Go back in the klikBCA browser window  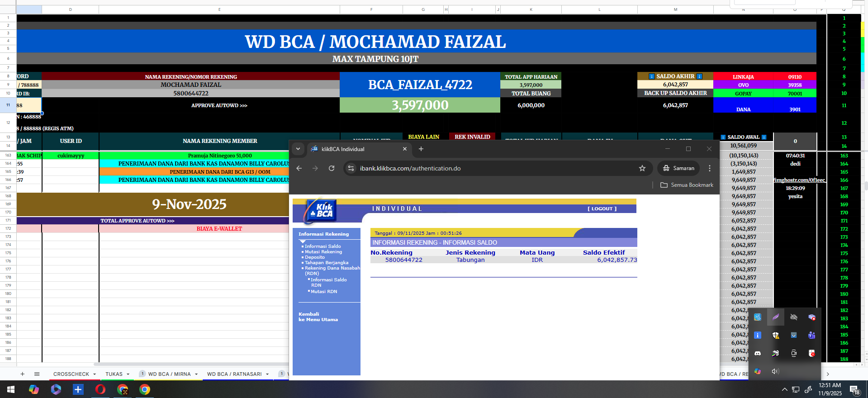coord(299,168)
